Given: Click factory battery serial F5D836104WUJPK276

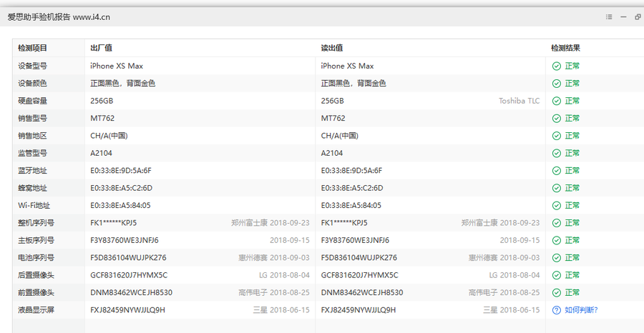Looking at the screenshot, I should pyautogui.click(x=128, y=258).
